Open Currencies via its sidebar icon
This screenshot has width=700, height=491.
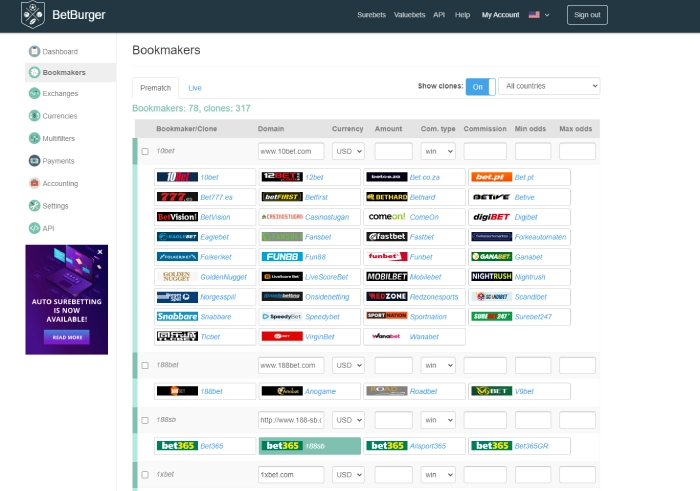pos(35,116)
